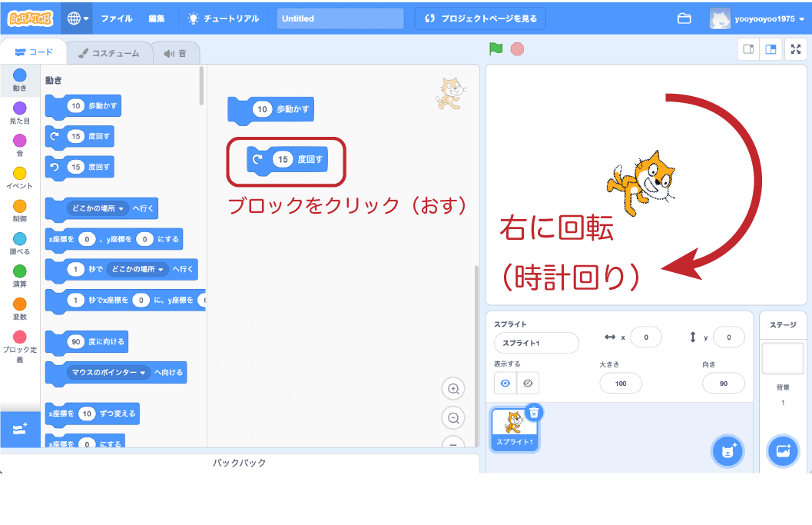Click the palette 10歩動かす block

pyautogui.click(x=84, y=106)
